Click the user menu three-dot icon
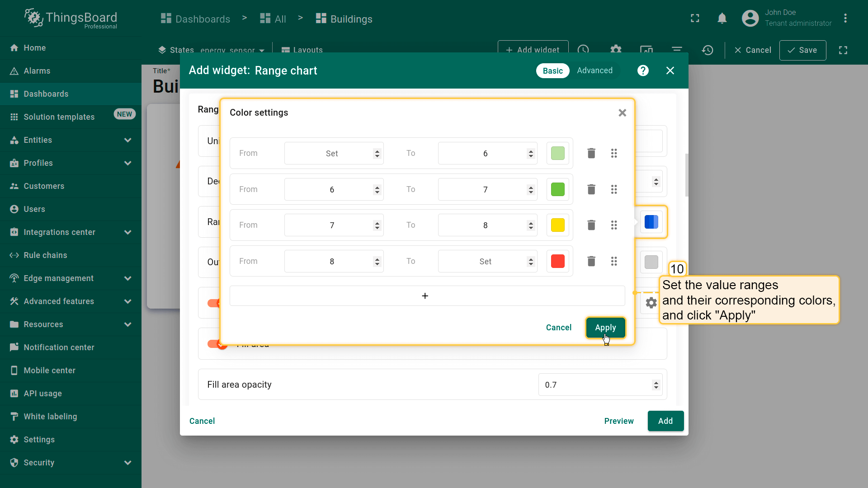 click(845, 19)
